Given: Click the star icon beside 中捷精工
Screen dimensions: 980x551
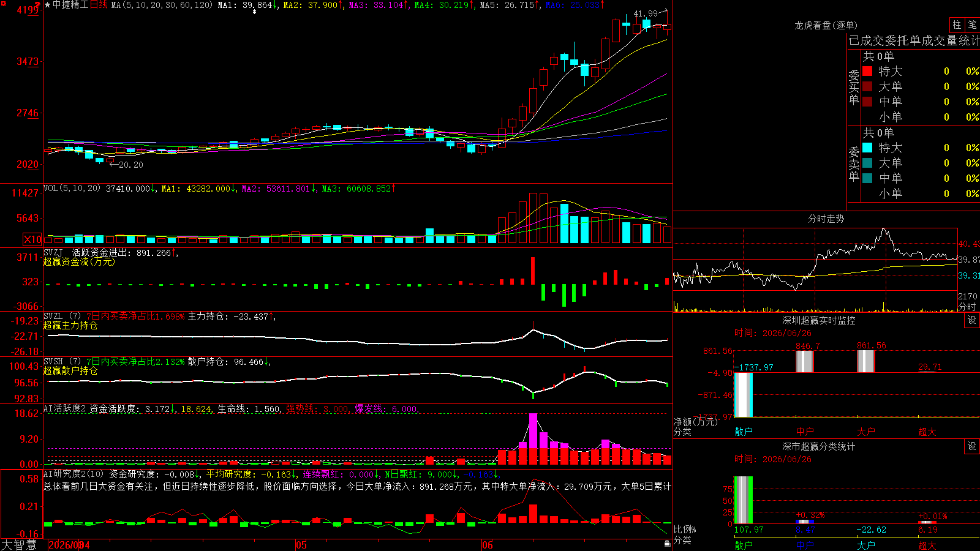Looking at the screenshot, I should 48,5.
